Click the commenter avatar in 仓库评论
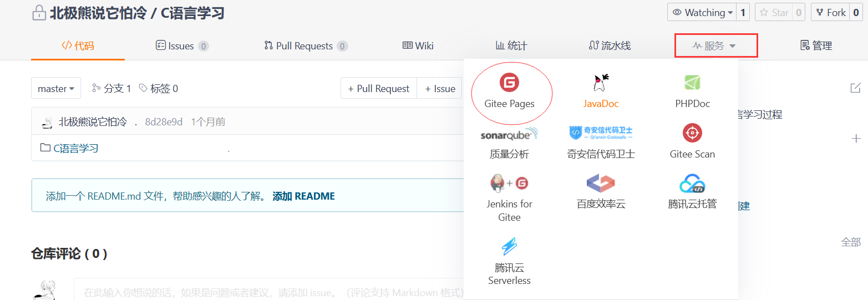The height and width of the screenshot is (300, 868). pos(44,290)
